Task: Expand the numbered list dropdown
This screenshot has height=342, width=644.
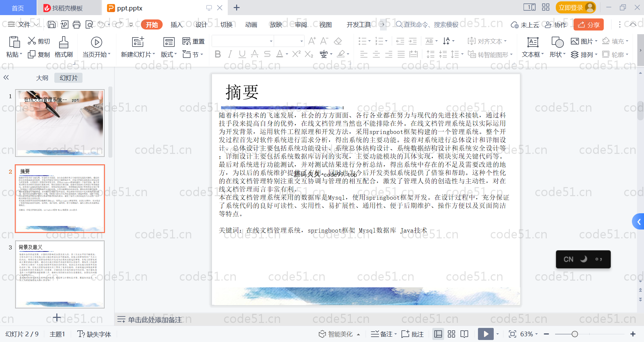Action: click(386, 41)
